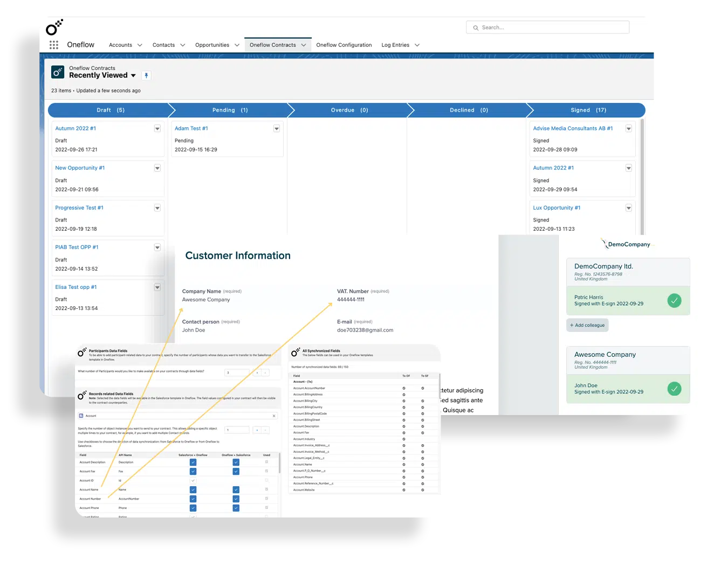Image resolution: width=728 pixels, height=566 pixels.
Task: Open actions menu on Lux Opportunity #1 card
Action: pos(629,208)
